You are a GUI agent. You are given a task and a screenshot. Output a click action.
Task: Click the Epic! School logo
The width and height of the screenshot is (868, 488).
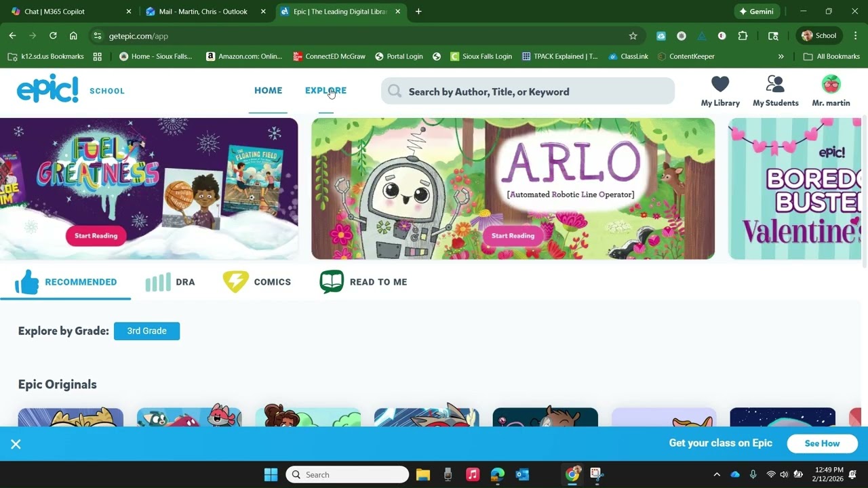71,89
